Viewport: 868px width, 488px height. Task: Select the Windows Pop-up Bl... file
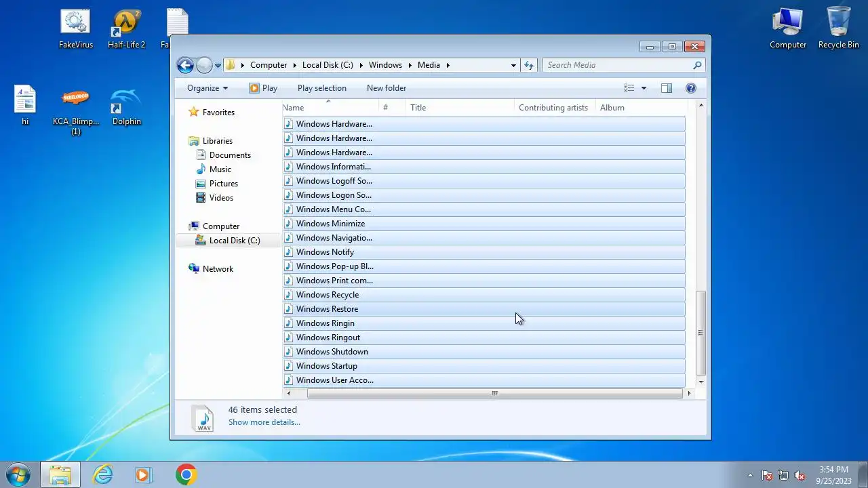[x=484, y=266]
